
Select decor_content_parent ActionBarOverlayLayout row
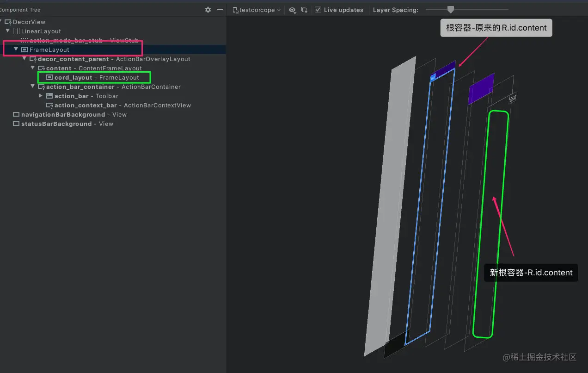114,59
